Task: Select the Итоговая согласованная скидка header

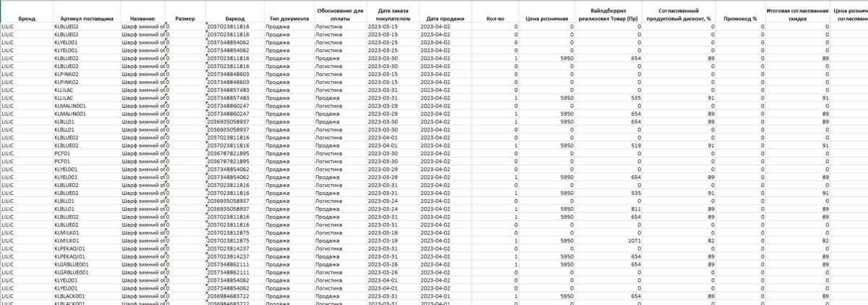Action: pyautogui.click(x=797, y=12)
